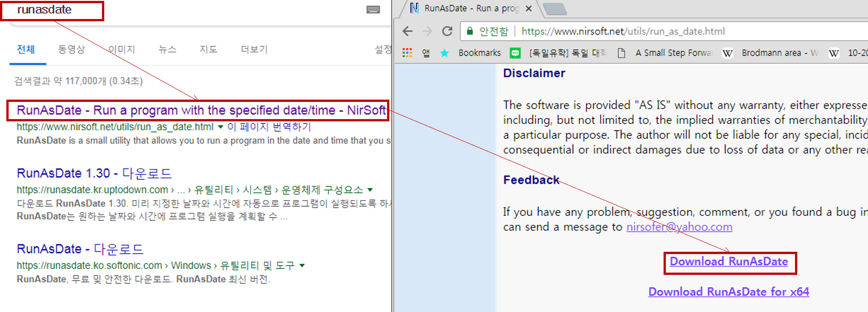Open the 더보기 search menu
The image size is (868, 312).
[x=254, y=49]
